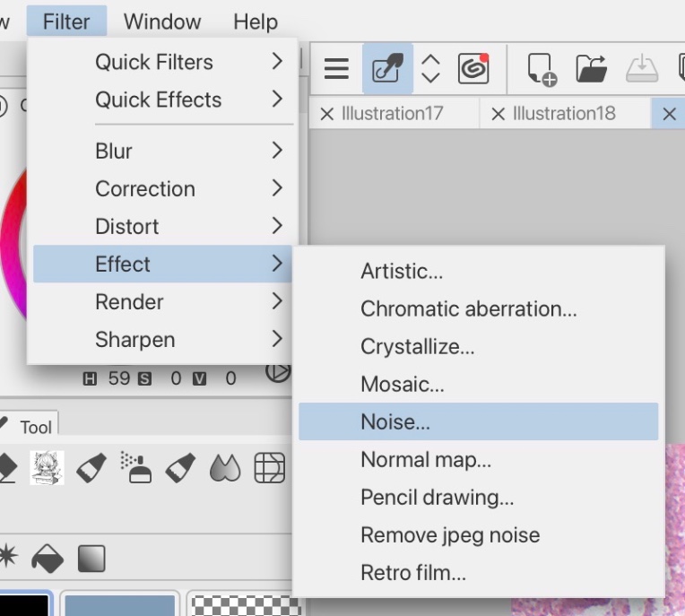
Task: Select the Fill paint bucket tool
Action: [48, 558]
